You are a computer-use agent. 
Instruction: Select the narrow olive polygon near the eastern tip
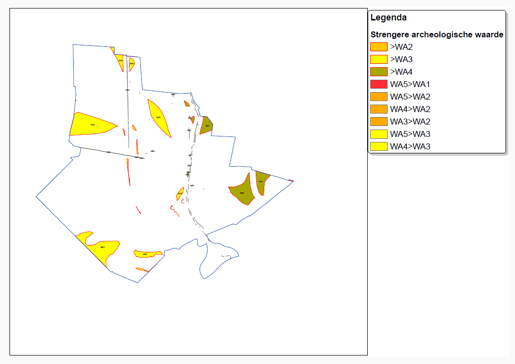pos(262,183)
